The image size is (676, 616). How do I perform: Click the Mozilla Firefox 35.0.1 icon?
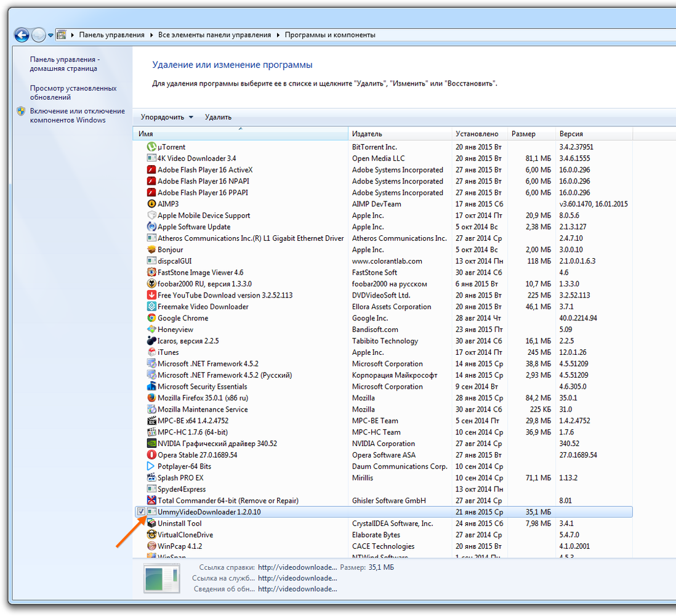151,398
